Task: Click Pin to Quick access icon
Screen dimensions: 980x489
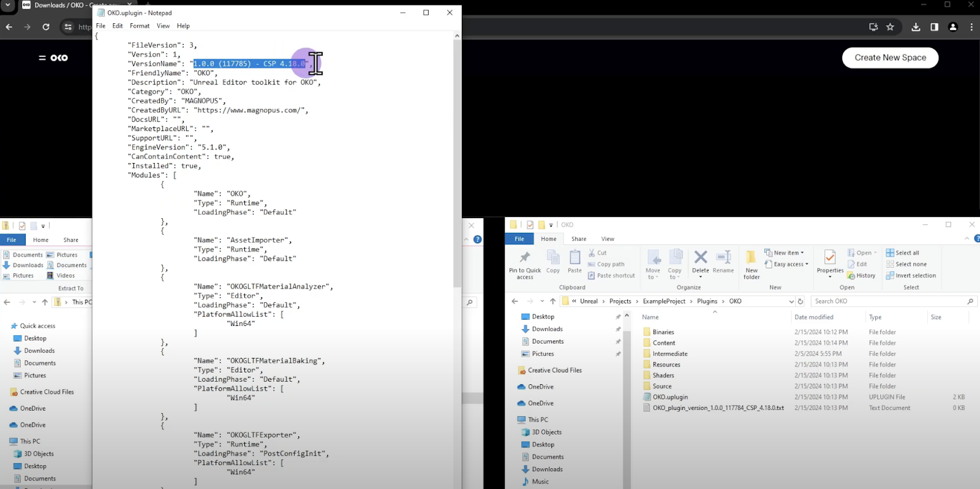Action: click(x=525, y=257)
